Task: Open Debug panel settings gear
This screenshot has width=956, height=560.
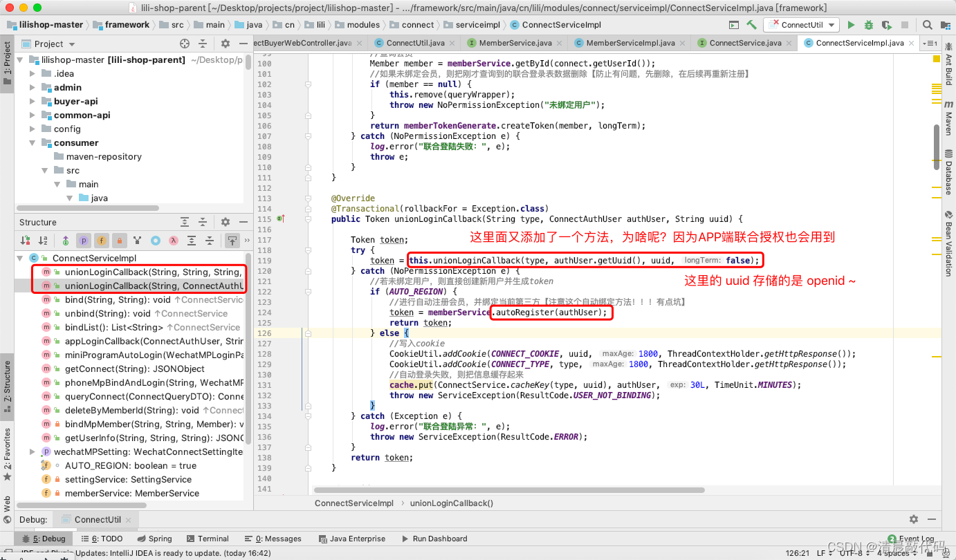Action: click(x=914, y=519)
